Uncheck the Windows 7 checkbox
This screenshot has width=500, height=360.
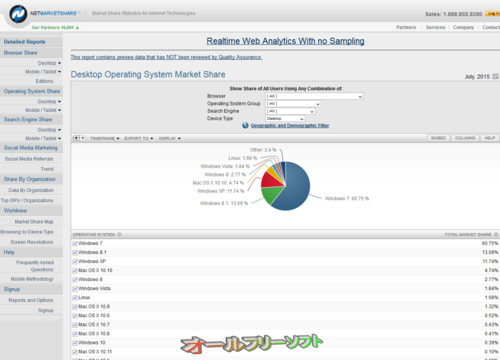pyautogui.click(x=75, y=244)
